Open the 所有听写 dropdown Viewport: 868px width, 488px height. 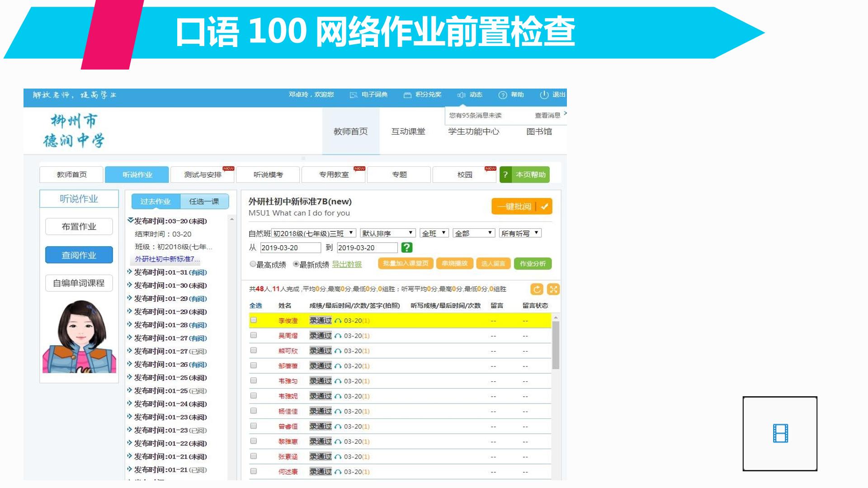click(520, 233)
